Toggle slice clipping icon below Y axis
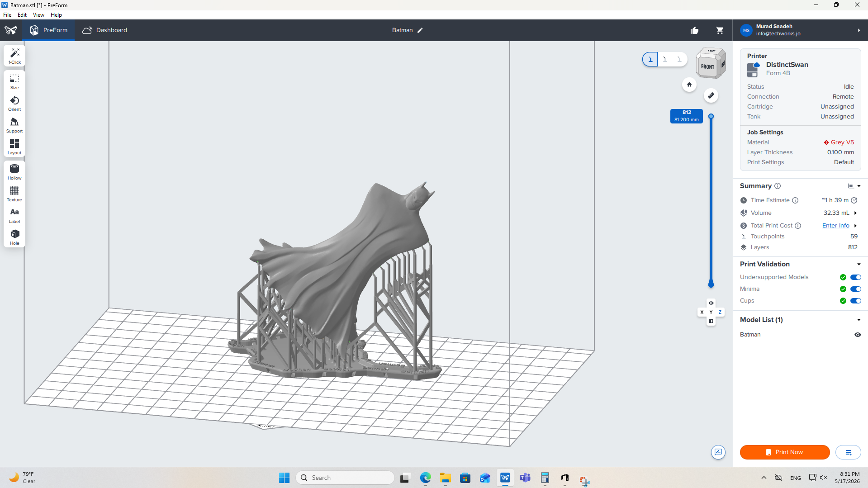 coord(711,321)
